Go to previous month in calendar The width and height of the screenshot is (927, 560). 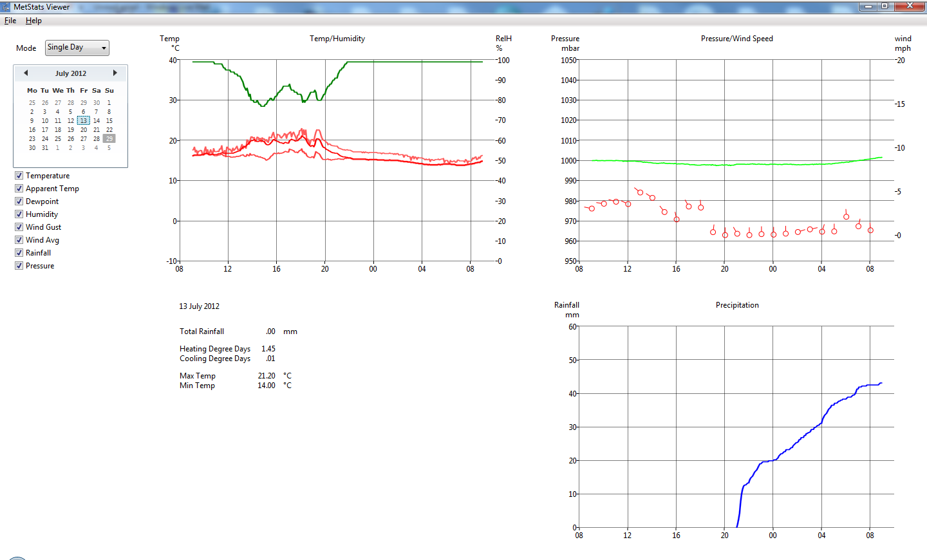click(x=26, y=73)
